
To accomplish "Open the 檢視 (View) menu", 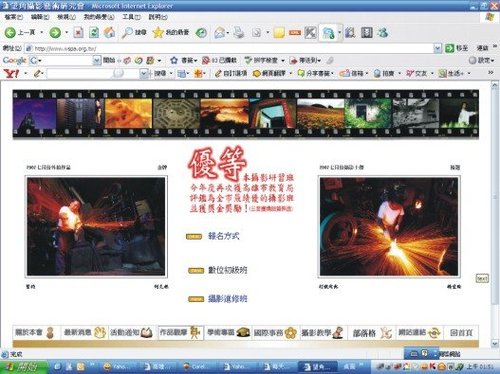I will click(x=66, y=17).
